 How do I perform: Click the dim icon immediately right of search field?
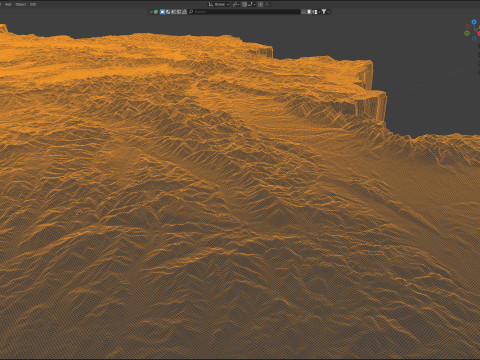coord(304,12)
